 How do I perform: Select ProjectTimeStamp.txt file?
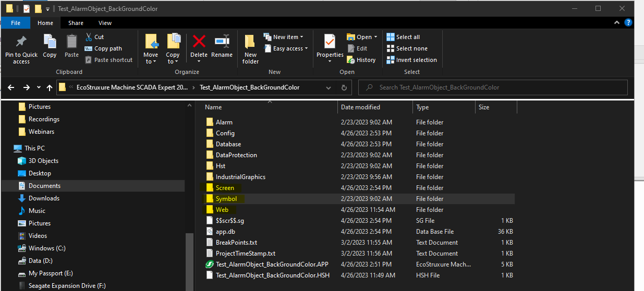click(246, 254)
